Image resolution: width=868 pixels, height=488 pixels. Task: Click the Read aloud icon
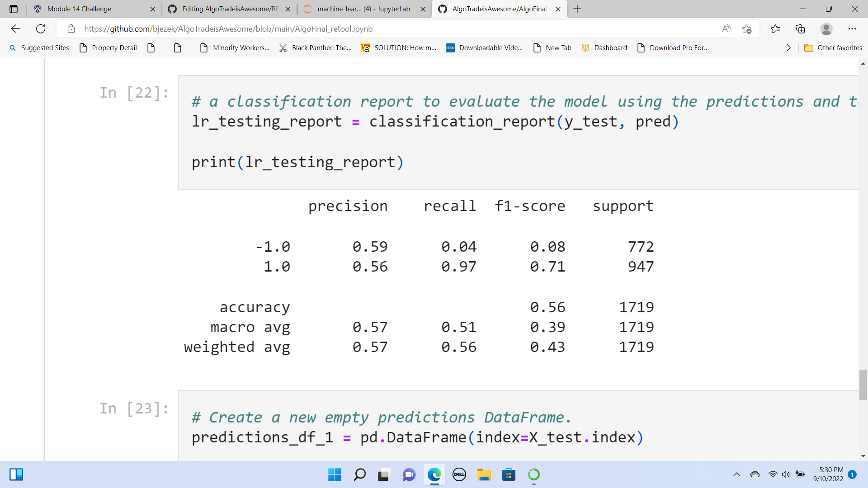[x=726, y=29]
